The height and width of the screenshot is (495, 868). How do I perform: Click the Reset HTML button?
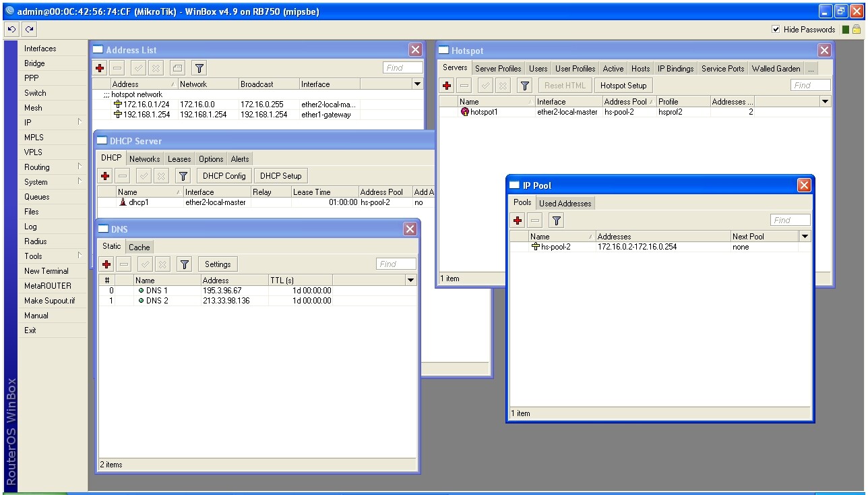(x=565, y=86)
